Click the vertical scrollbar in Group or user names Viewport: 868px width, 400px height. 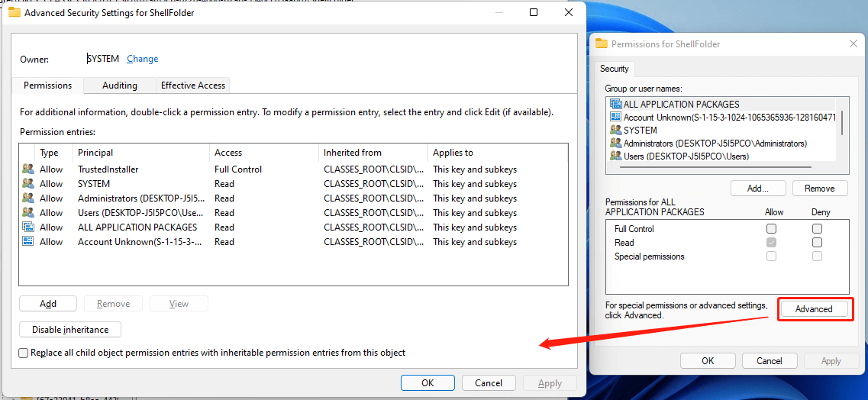click(x=842, y=123)
